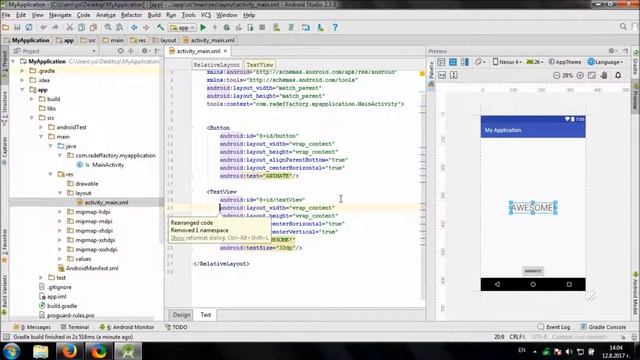The image size is (640, 360).
Task: Open preview warnings bell icon
Action: pyautogui.click(x=618, y=76)
